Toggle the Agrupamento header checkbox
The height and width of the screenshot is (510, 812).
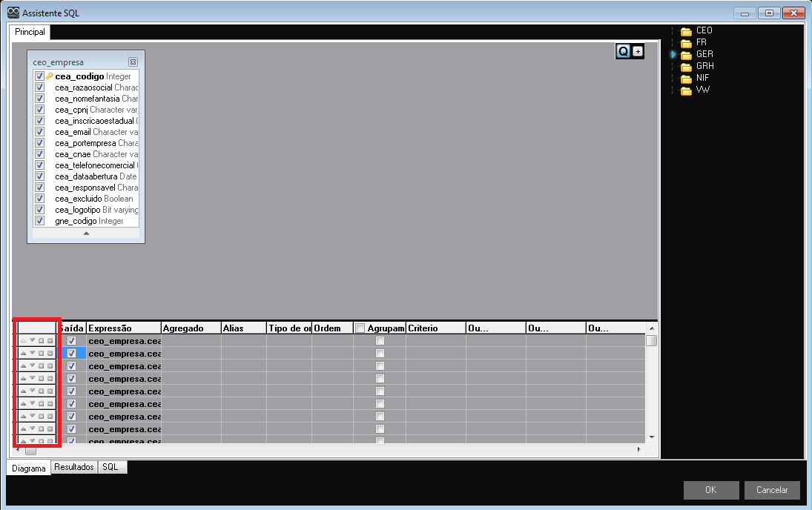coord(360,328)
